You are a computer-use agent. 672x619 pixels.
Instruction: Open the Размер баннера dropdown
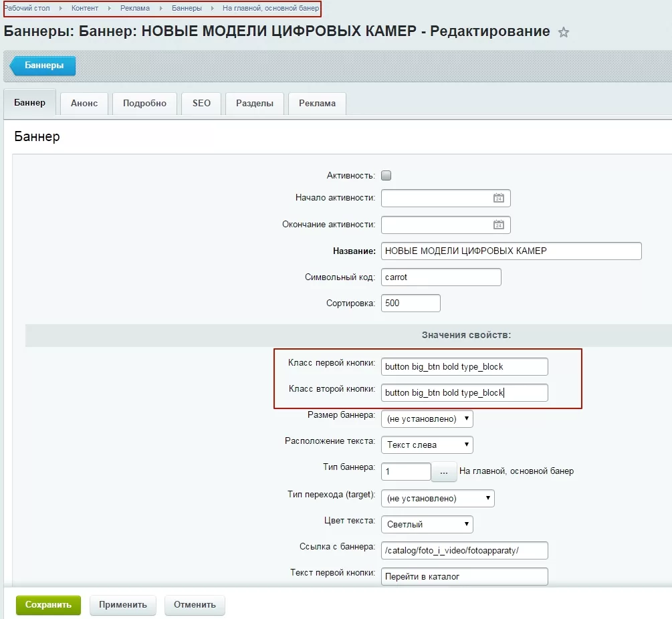coord(427,418)
